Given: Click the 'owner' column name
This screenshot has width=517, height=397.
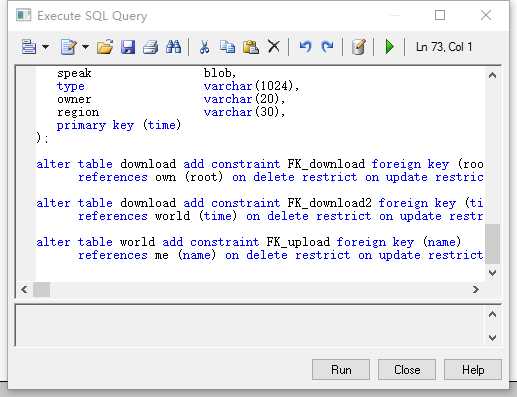Looking at the screenshot, I should [x=74, y=99].
